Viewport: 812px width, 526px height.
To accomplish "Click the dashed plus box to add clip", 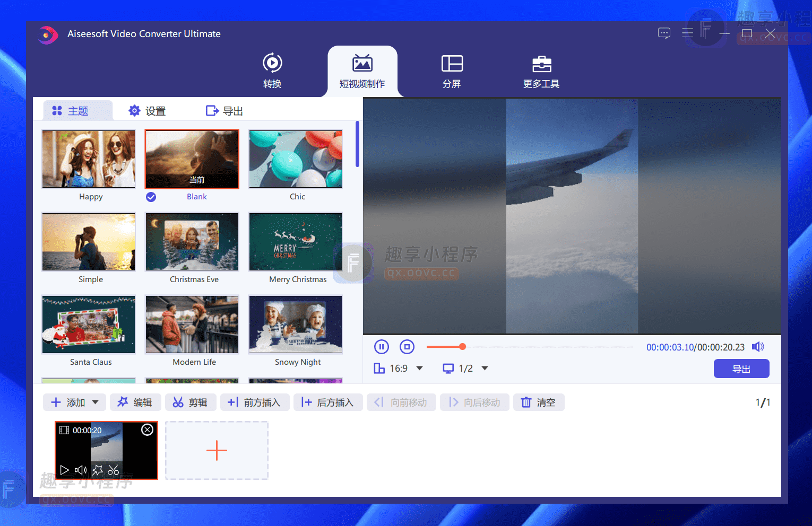I will click(217, 451).
